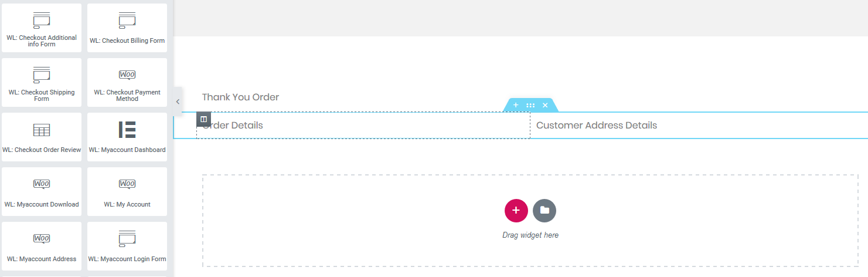The width and height of the screenshot is (868, 277).
Task: Click the WL: Myaccount Dashboard widget
Action: point(127,137)
